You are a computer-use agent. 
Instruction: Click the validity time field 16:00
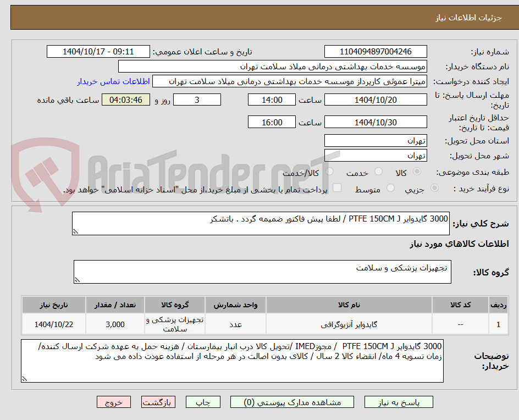pyautogui.click(x=272, y=122)
